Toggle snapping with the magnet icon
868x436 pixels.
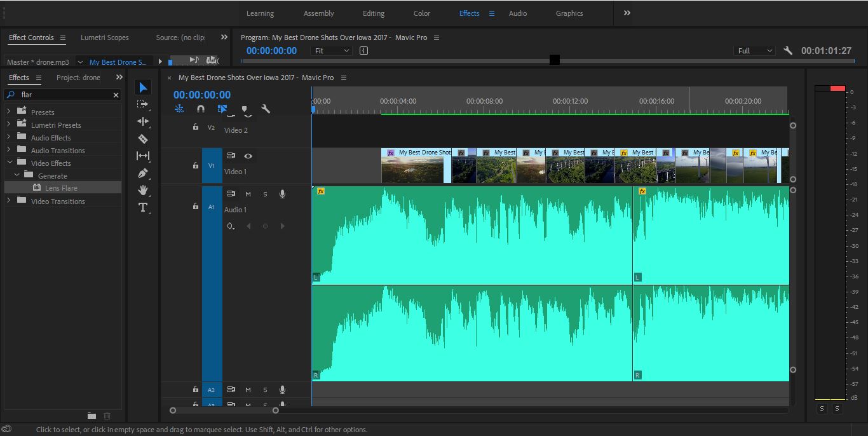201,109
